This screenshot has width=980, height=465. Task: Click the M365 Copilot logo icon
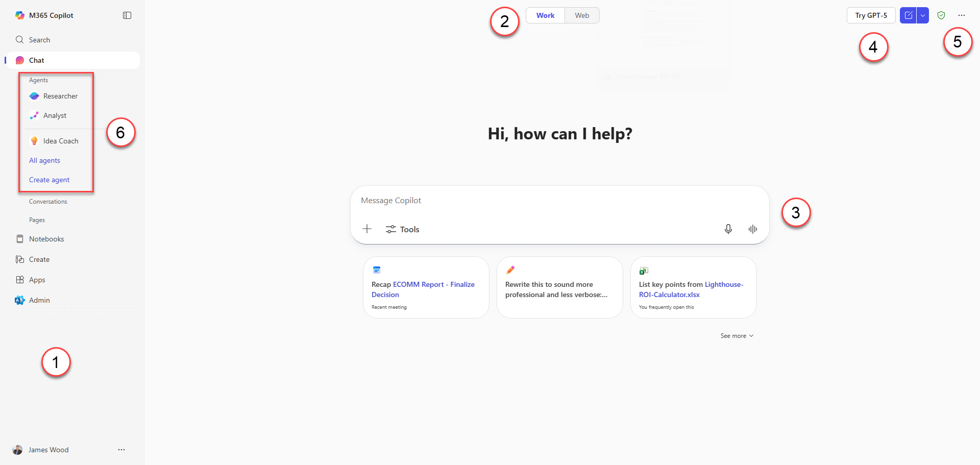point(20,15)
